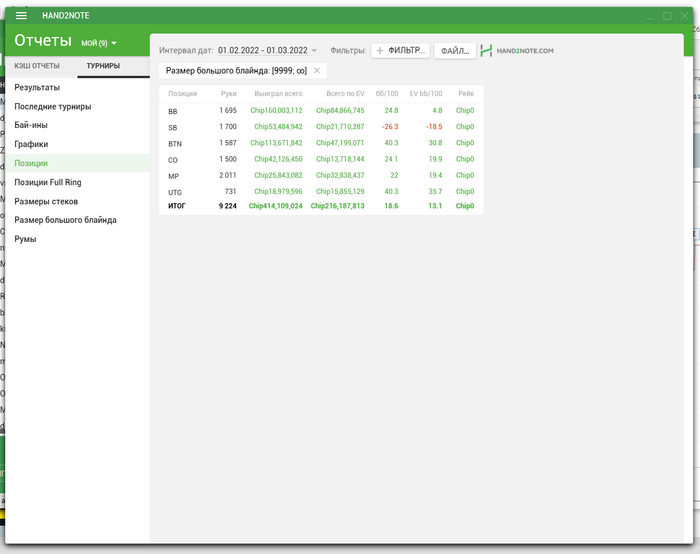Click the Chip113,671,842 winnings cell
Viewport: 700px width, 554px height.
[276, 143]
